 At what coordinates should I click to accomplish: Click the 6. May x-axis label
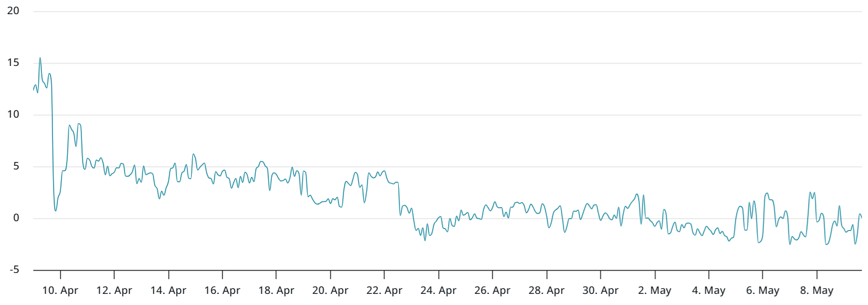click(763, 290)
